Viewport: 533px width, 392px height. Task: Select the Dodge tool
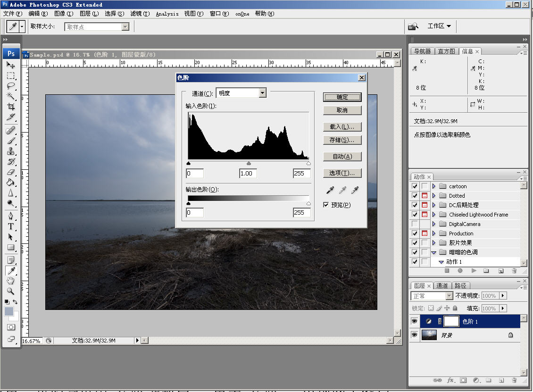point(10,203)
